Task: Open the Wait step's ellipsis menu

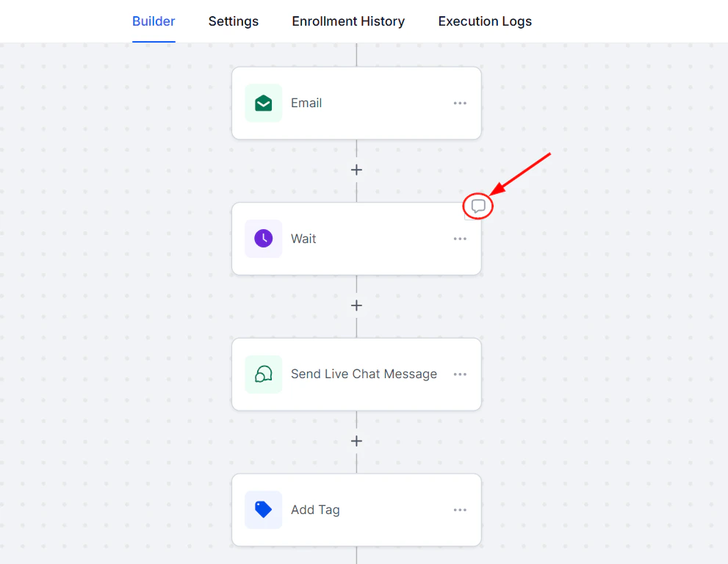Action: [460, 238]
